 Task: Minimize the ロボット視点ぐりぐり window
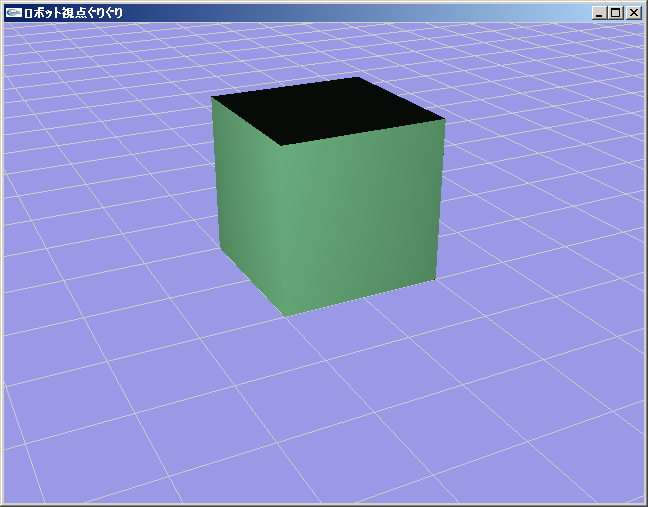pyautogui.click(x=599, y=13)
